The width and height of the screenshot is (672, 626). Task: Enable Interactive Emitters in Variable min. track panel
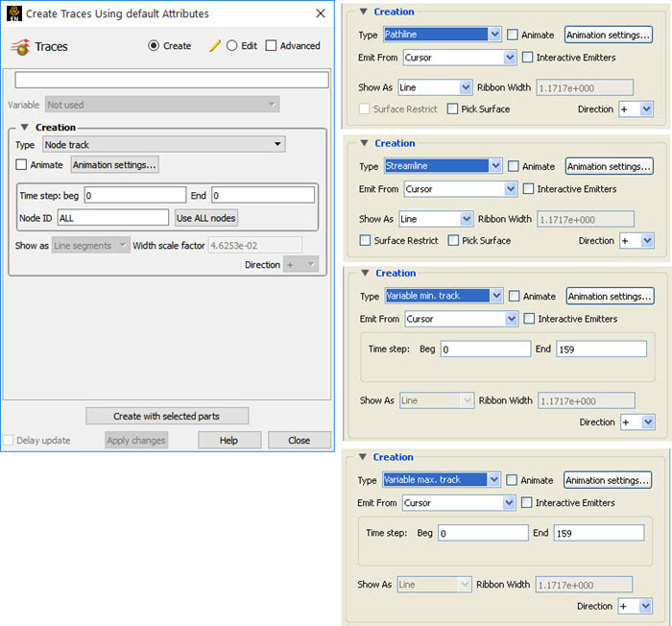(x=529, y=319)
